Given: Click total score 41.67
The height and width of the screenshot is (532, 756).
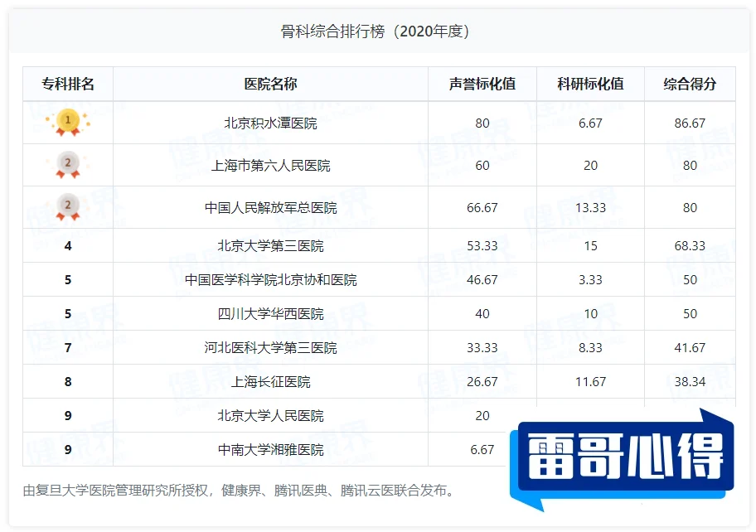Looking at the screenshot, I should click(x=690, y=347).
